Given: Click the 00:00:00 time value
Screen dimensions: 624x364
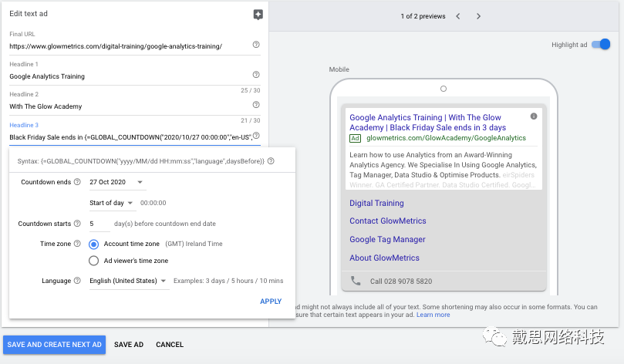Looking at the screenshot, I should [153, 203].
